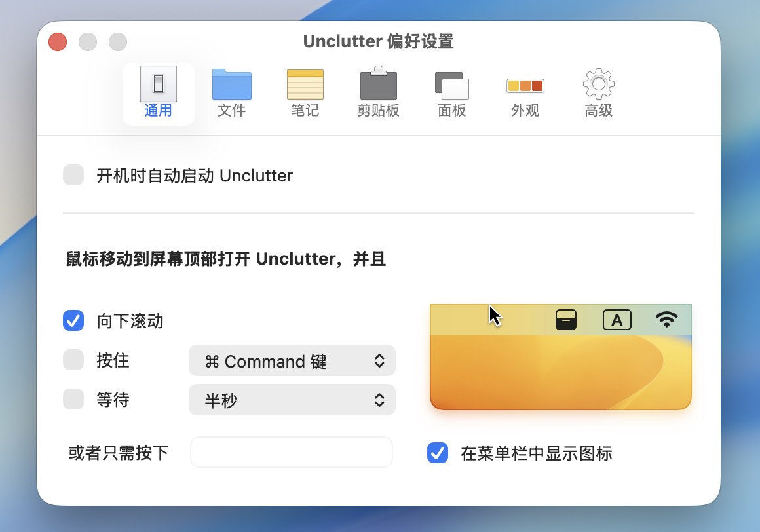Toggle the 等待 checkbox
The width and height of the screenshot is (760, 532).
[73, 400]
